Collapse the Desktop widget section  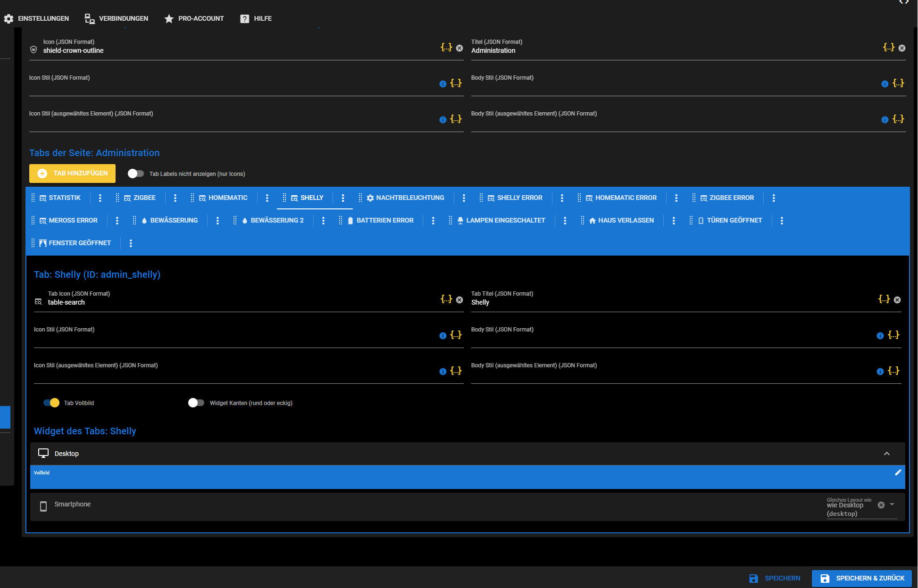pyautogui.click(x=887, y=454)
